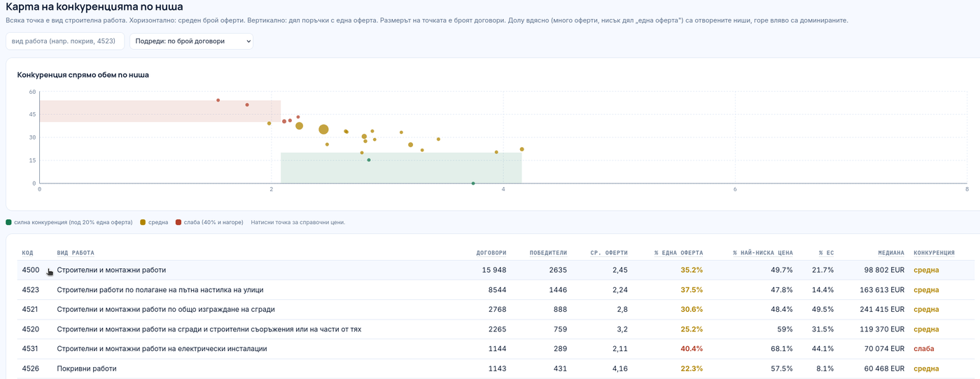Click the yellow 'средна' legend marker
Screen dimensions: 980x379
(143, 222)
